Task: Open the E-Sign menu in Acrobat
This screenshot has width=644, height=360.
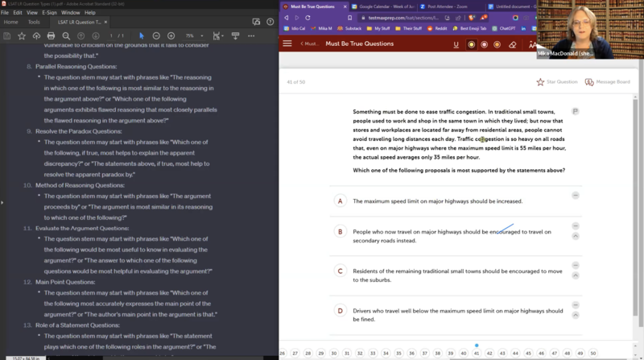Action: tap(50, 13)
